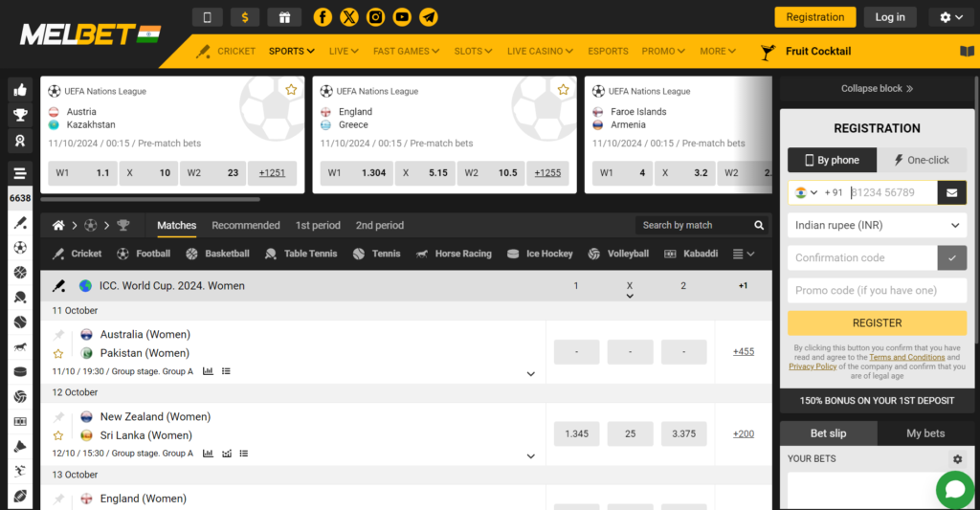Viewport: 980px width, 510px height.
Task: Open the live chat bubble icon
Action: click(954, 490)
